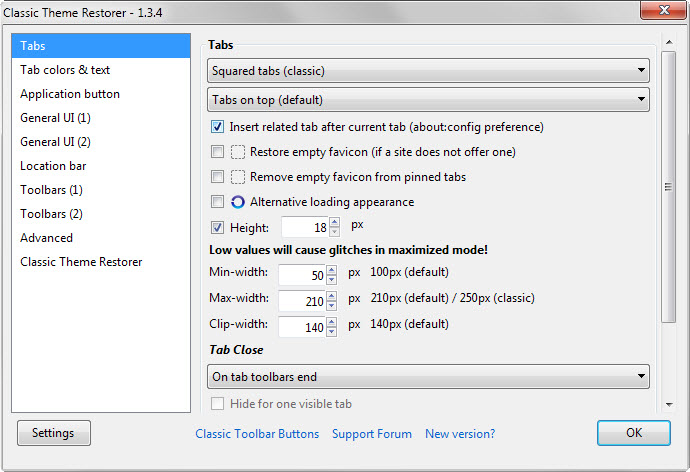Open Advanced category
The image size is (690, 472).
point(101,238)
